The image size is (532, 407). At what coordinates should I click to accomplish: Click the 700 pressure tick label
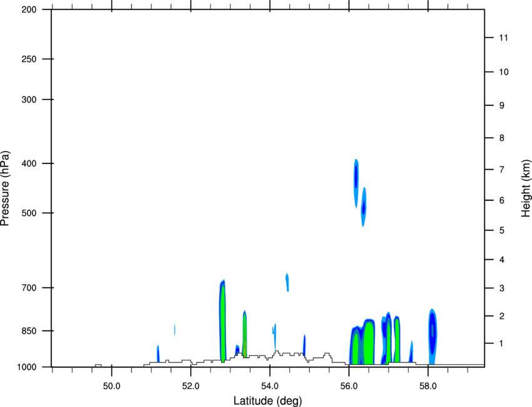click(29, 287)
